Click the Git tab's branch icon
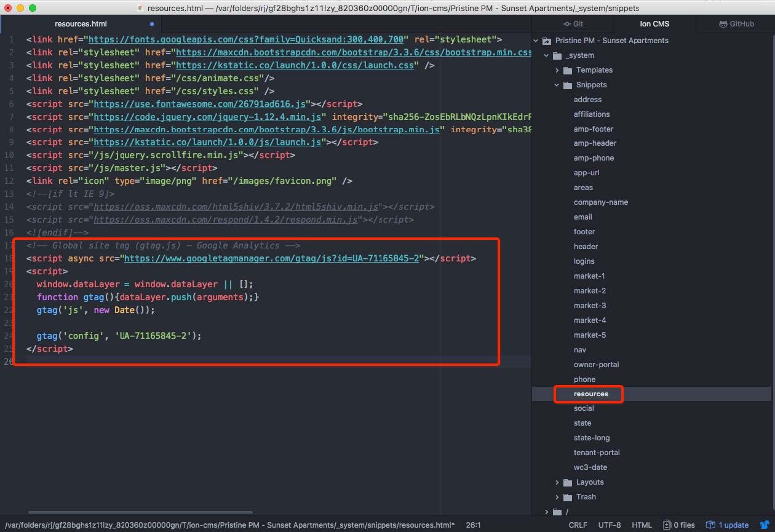This screenshot has width=775, height=532. click(x=566, y=24)
